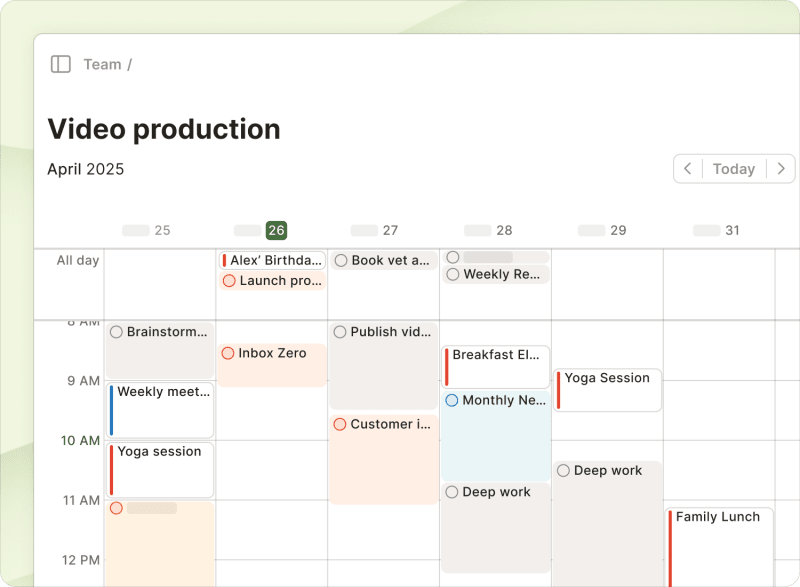Complete the Monthly Newsletter task circle
800x587 pixels.
(x=452, y=400)
